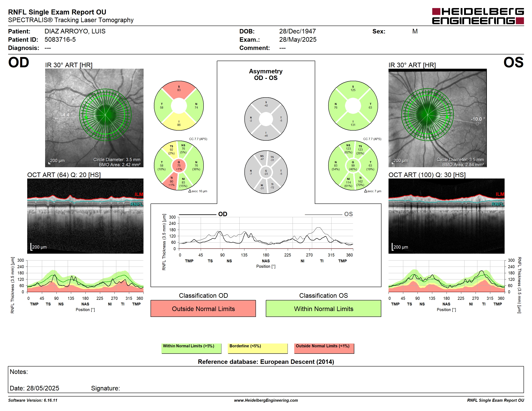Click the OD nasal quadrant value 74
This screenshot has width=532, height=411.
point(196,107)
